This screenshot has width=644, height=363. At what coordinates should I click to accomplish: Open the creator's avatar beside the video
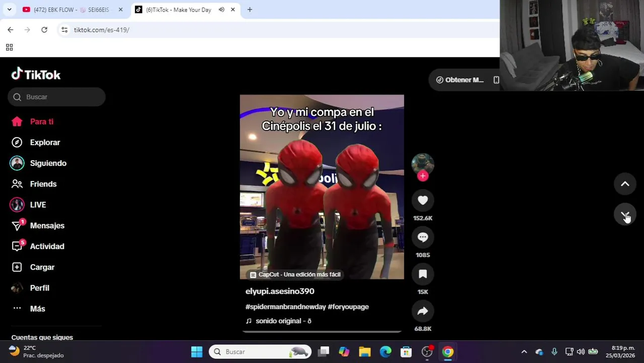[423, 163]
